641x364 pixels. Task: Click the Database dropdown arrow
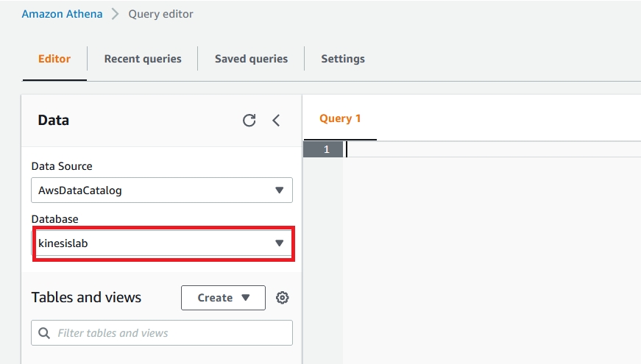tap(279, 243)
